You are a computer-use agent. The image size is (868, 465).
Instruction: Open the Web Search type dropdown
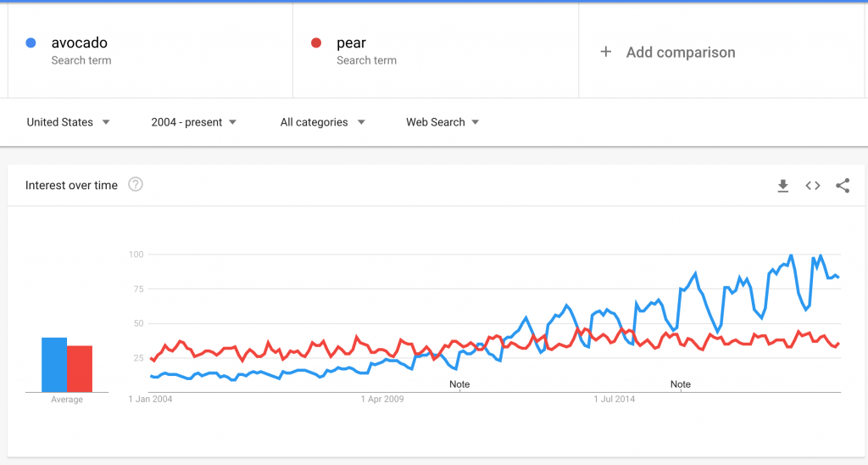coord(442,122)
